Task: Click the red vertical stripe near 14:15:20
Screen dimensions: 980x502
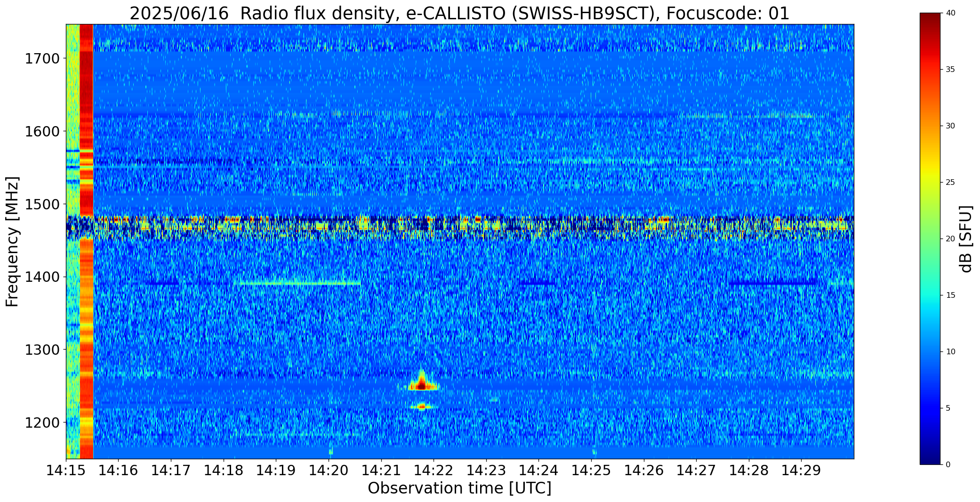Action: pos(86,241)
